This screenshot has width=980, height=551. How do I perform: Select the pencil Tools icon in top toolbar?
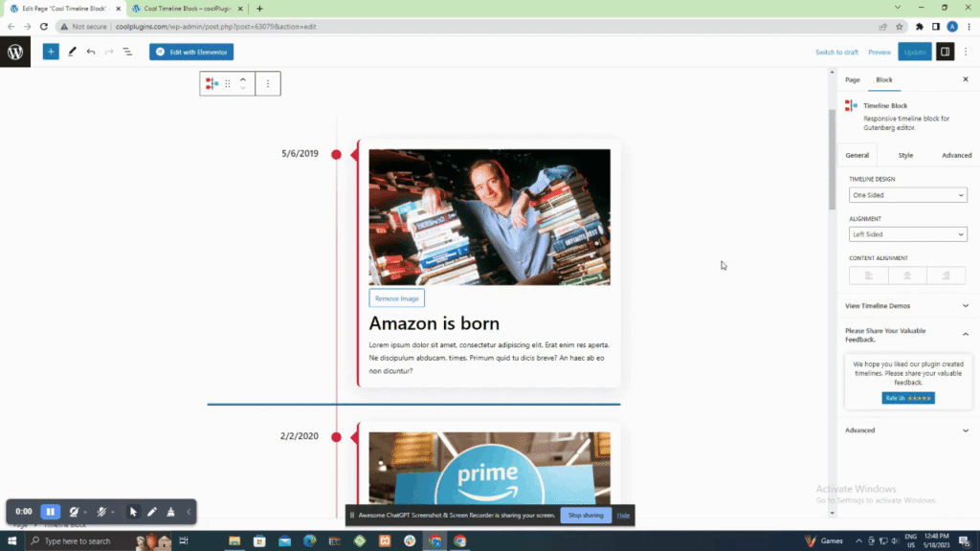[72, 52]
